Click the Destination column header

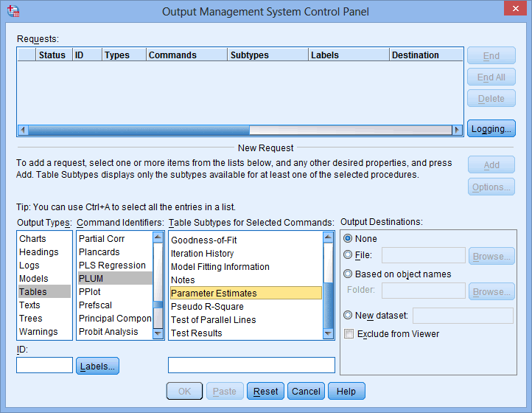pos(426,55)
